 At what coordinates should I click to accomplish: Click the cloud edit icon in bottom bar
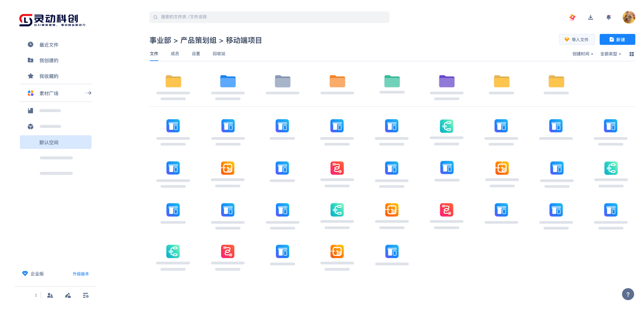click(x=68, y=296)
